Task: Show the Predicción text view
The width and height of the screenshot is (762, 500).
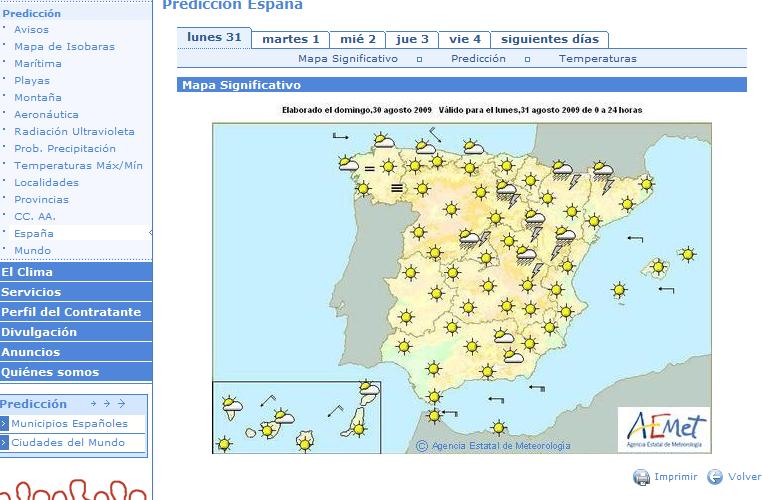Action: click(478, 59)
